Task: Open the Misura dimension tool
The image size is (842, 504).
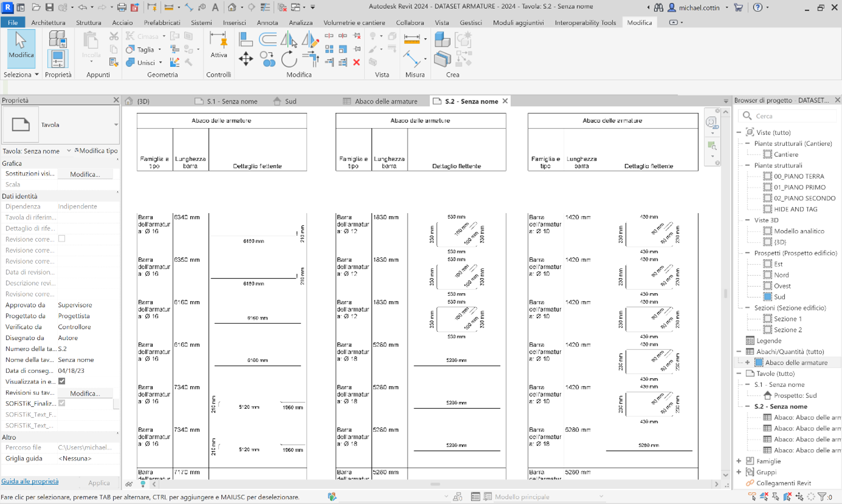Action: (x=411, y=39)
